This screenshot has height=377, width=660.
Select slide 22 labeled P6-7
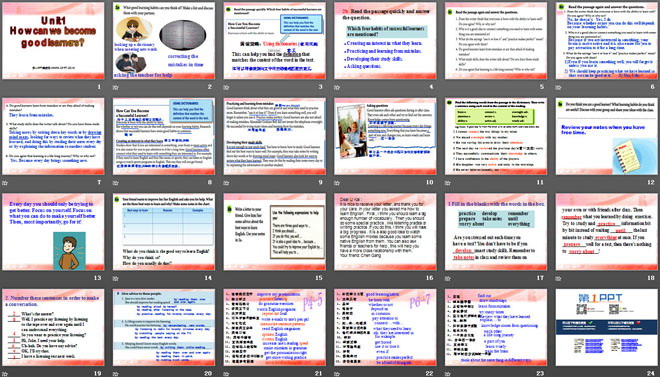[385, 327]
